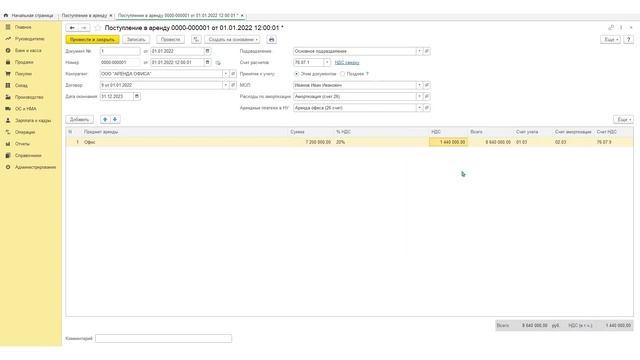
Task: Open Подразделение record with its open icon
Action: point(427,51)
